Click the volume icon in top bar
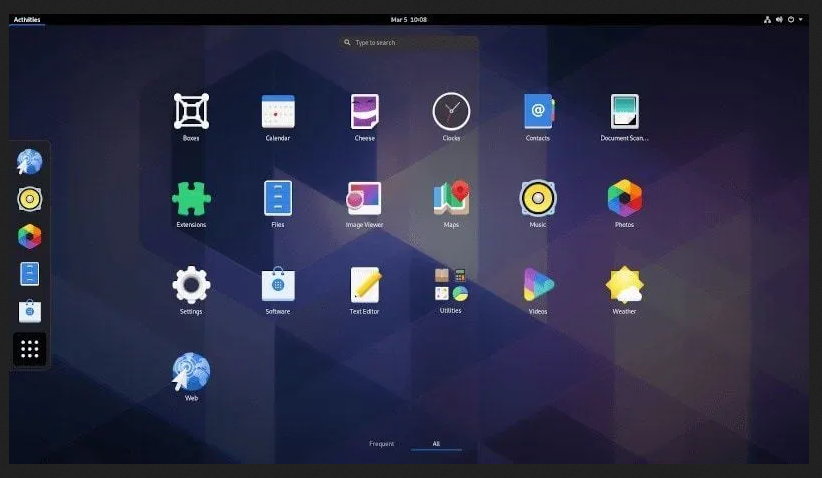Image resolution: width=822 pixels, height=478 pixels. pos(779,19)
